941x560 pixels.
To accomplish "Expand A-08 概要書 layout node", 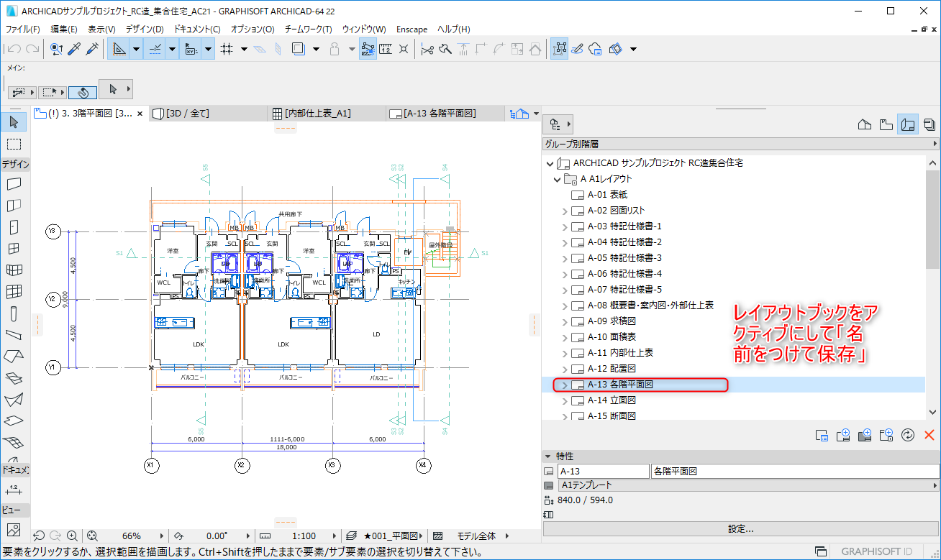I will tap(565, 306).
